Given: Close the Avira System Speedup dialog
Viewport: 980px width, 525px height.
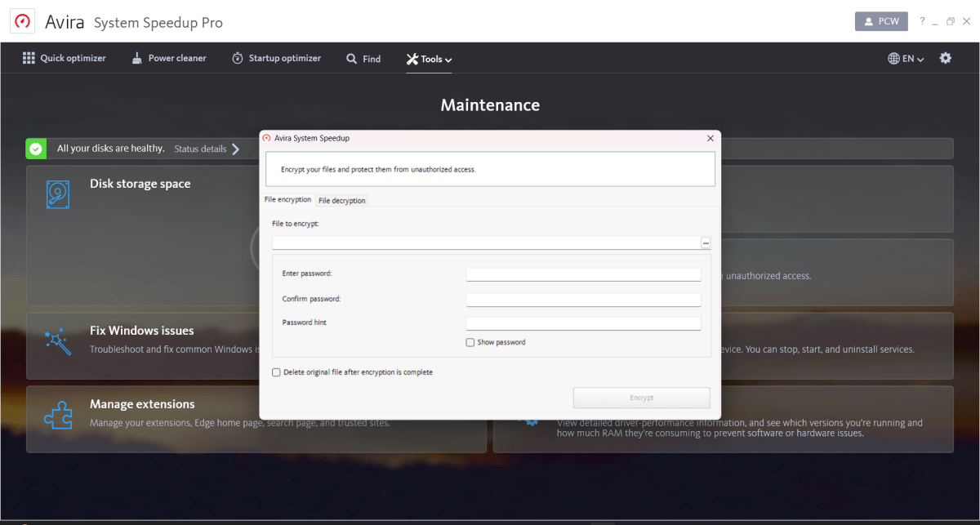Looking at the screenshot, I should tap(710, 138).
